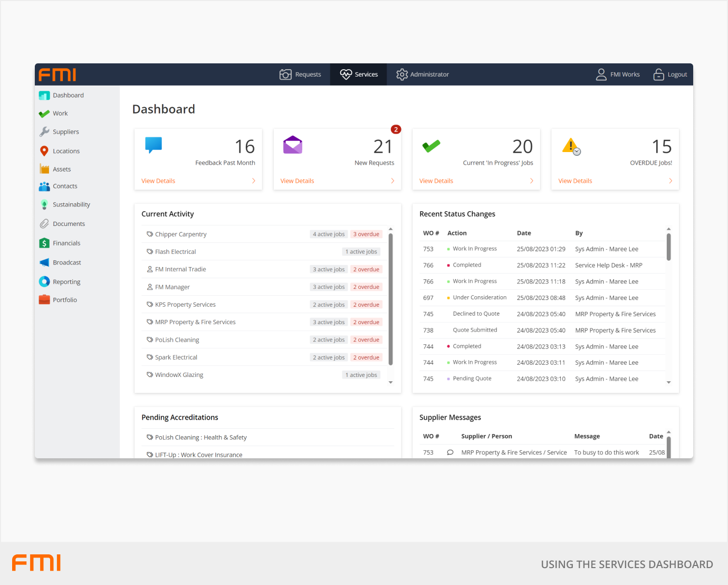Expand Feedback Past Month card chevron

(x=254, y=181)
